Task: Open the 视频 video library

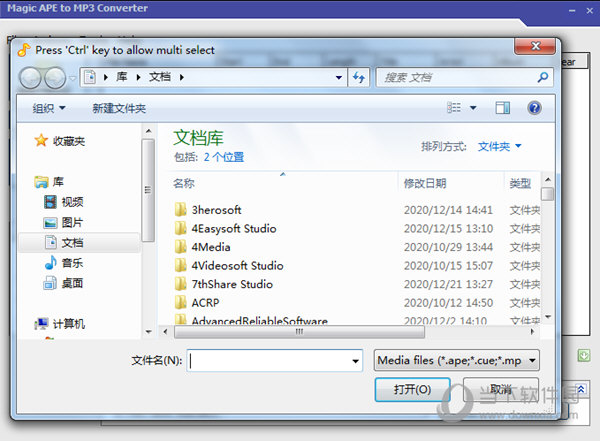Action: pyautogui.click(x=64, y=202)
